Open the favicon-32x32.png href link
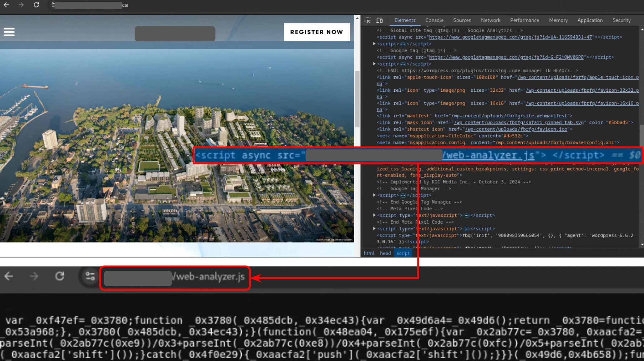Image resolution: width=644 pixels, height=361 pixels. pyautogui.click(x=582, y=90)
